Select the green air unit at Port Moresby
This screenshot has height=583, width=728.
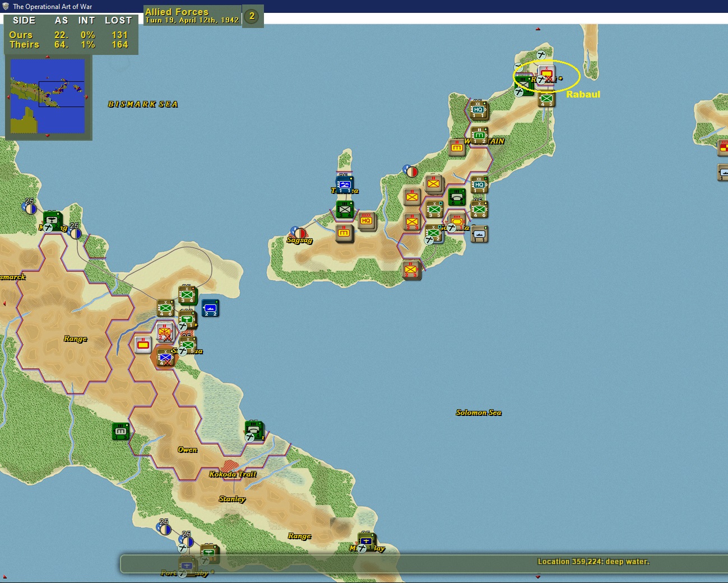coord(209,554)
